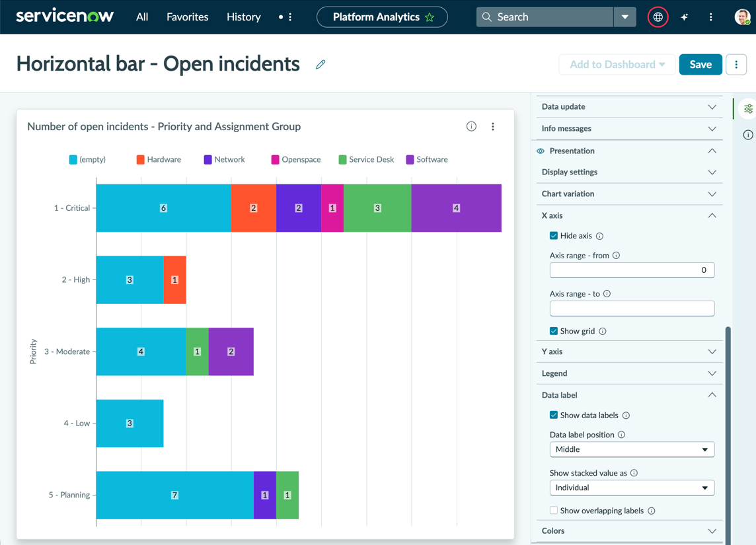Open the All menu
This screenshot has height=545, width=756.
pos(141,17)
